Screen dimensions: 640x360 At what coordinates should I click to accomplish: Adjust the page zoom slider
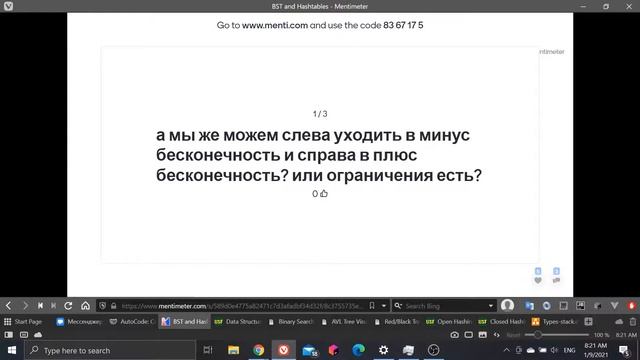(556, 335)
